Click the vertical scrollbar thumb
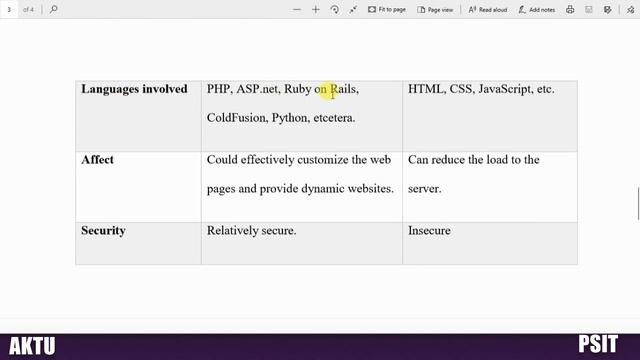This screenshot has height=360, width=640. (638, 204)
